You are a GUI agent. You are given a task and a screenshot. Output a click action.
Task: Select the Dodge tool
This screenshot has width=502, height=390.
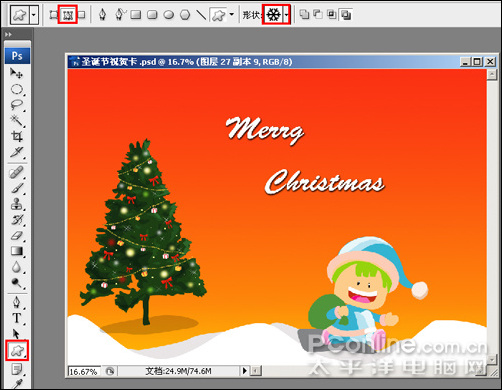pyautogui.click(x=17, y=283)
